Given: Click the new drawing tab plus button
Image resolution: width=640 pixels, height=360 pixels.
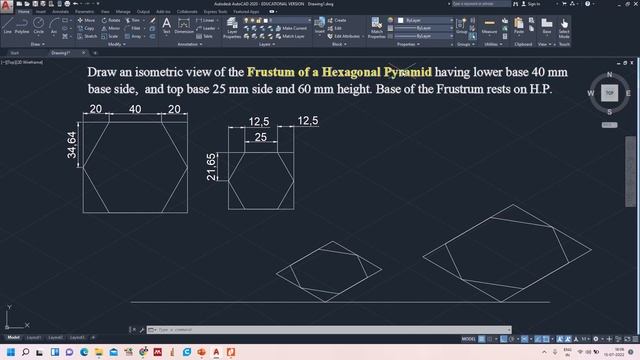Looking at the screenshot, I should pyautogui.click(x=95, y=53).
